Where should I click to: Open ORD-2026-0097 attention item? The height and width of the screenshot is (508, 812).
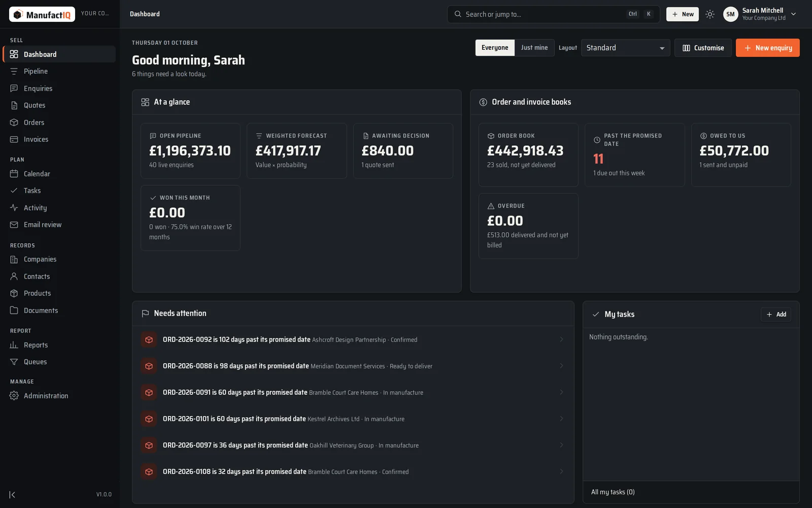tap(353, 445)
